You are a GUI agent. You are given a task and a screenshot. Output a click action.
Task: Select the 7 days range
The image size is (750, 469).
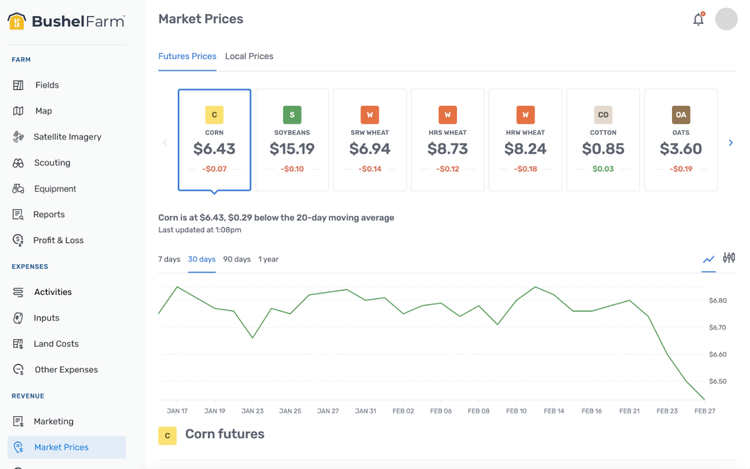[169, 259]
